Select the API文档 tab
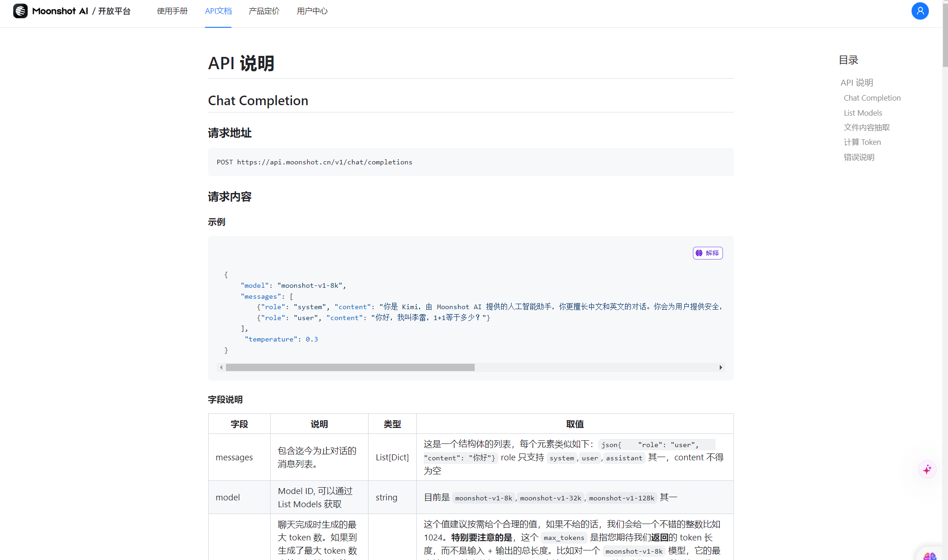 click(x=218, y=11)
